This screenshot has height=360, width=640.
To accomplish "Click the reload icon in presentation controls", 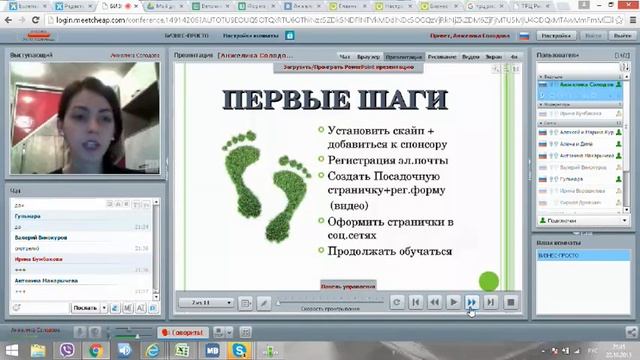I will coord(397,302).
